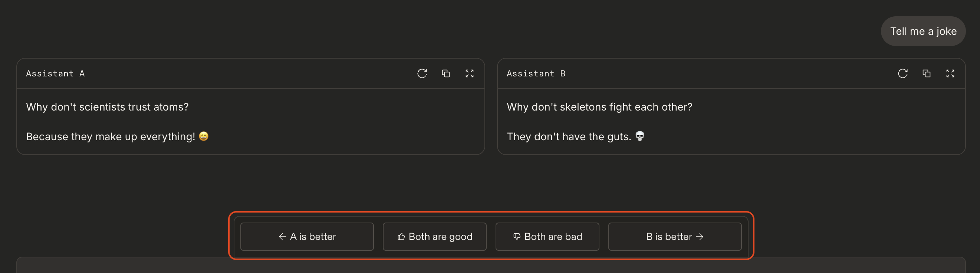The width and height of the screenshot is (980, 273).
Task: Expand Assistant A panel to fullscreen
Action: click(x=470, y=73)
